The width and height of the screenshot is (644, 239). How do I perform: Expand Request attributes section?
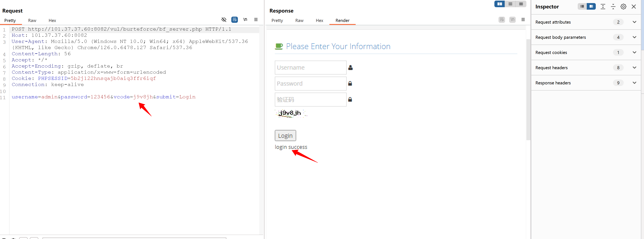coord(634,22)
